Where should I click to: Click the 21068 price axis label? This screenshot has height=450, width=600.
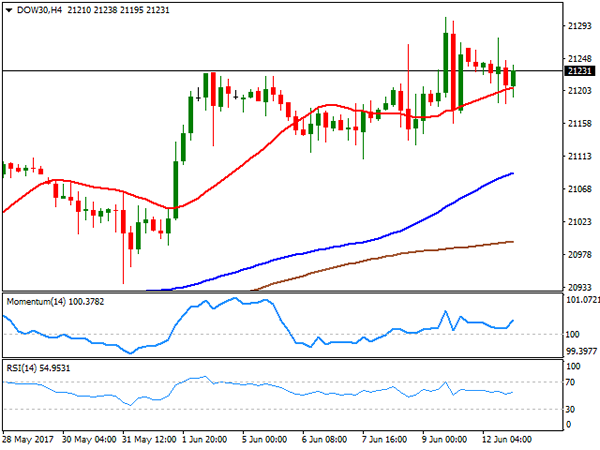tap(580, 189)
